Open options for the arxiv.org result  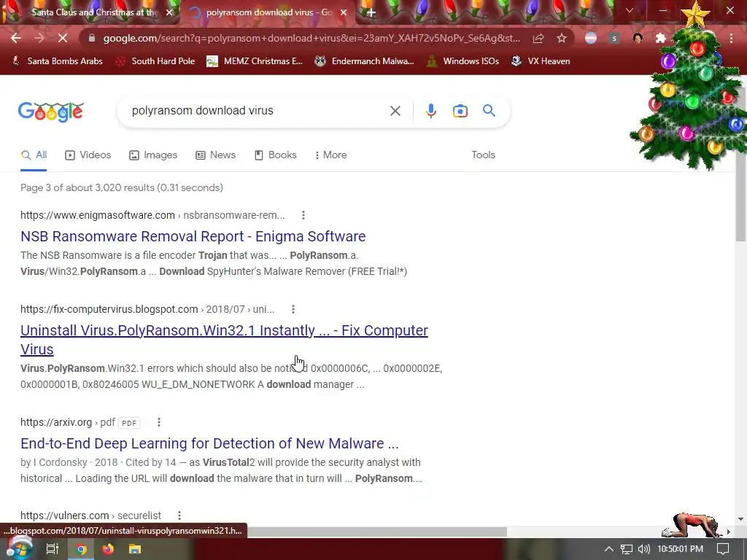pyautogui.click(x=158, y=422)
